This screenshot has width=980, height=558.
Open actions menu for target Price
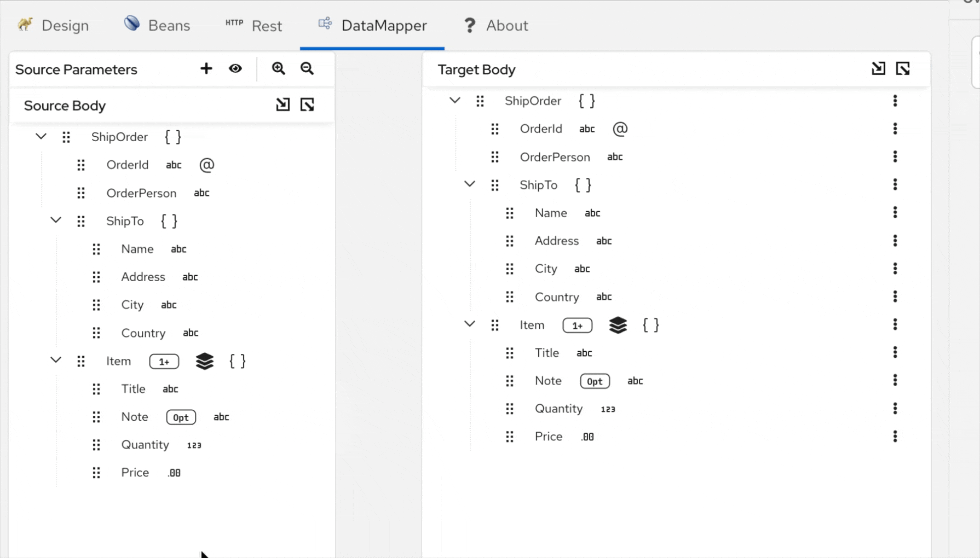pos(895,437)
